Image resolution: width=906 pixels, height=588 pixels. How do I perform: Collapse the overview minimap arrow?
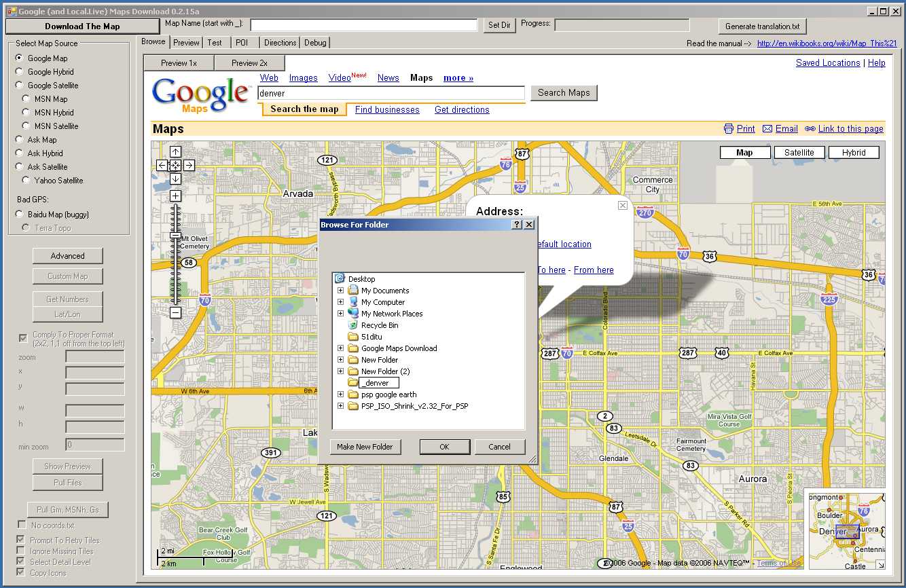point(880,564)
